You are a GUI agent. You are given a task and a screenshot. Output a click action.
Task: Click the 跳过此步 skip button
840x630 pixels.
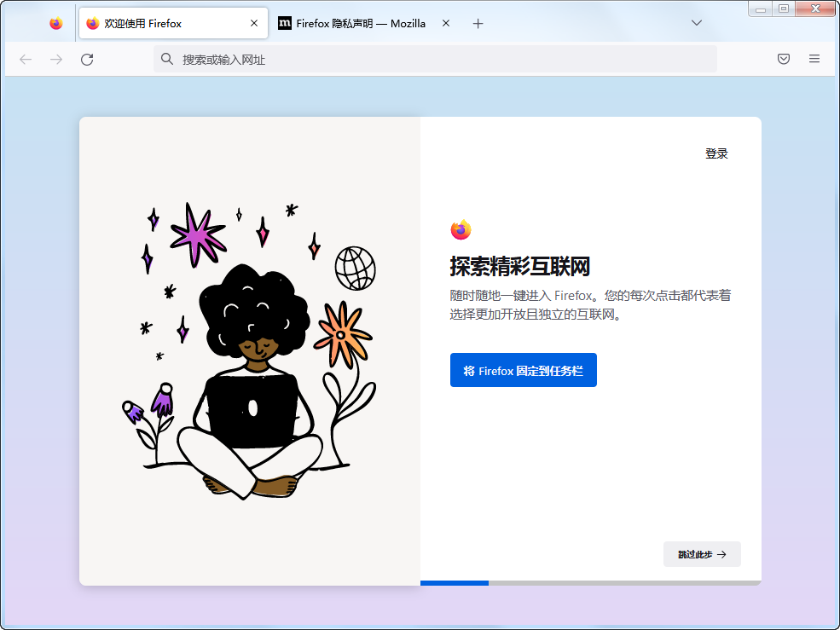702,554
